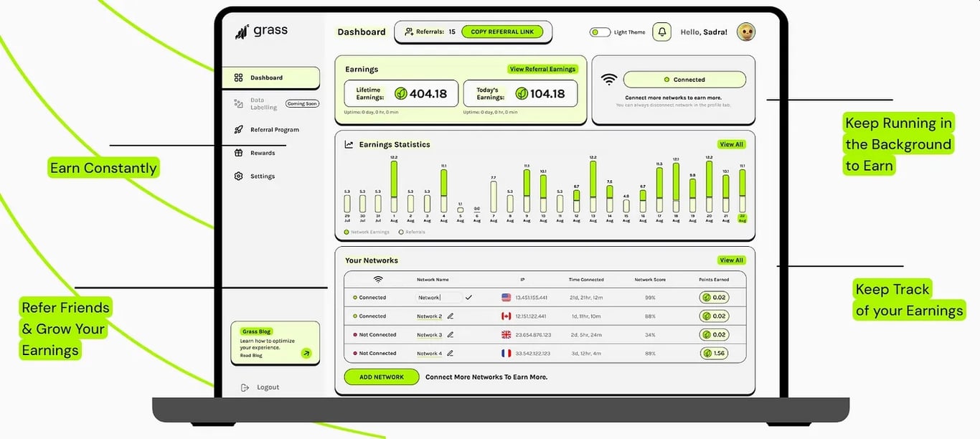This screenshot has width=980, height=439.
Task: Click Referrals count 15
Action: pos(452,32)
